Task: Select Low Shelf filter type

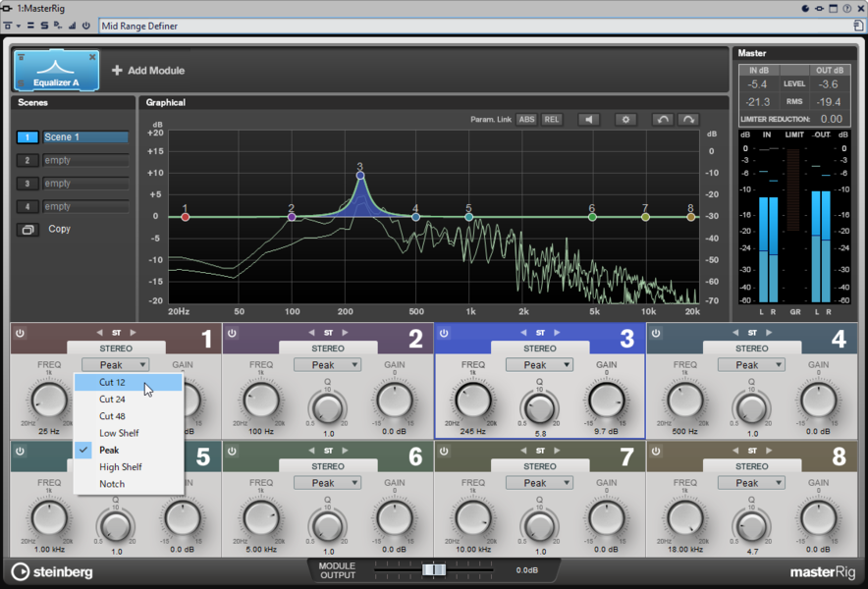Action: pyautogui.click(x=128, y=433)
